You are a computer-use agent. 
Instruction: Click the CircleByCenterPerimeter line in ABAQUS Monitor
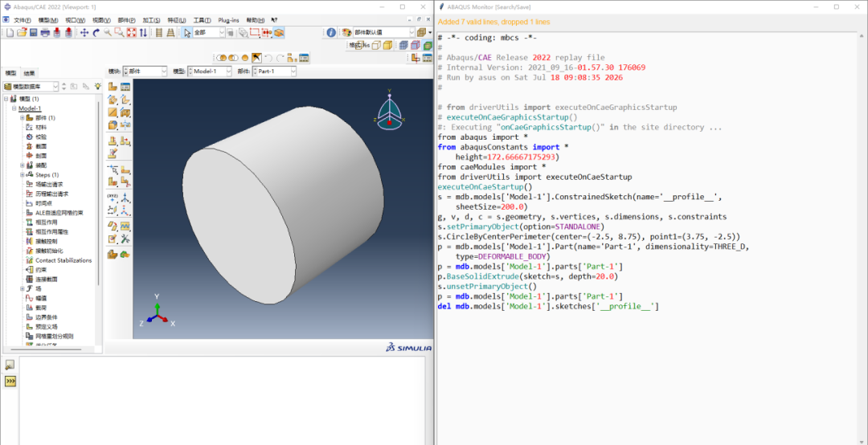(x=588, y=236)
